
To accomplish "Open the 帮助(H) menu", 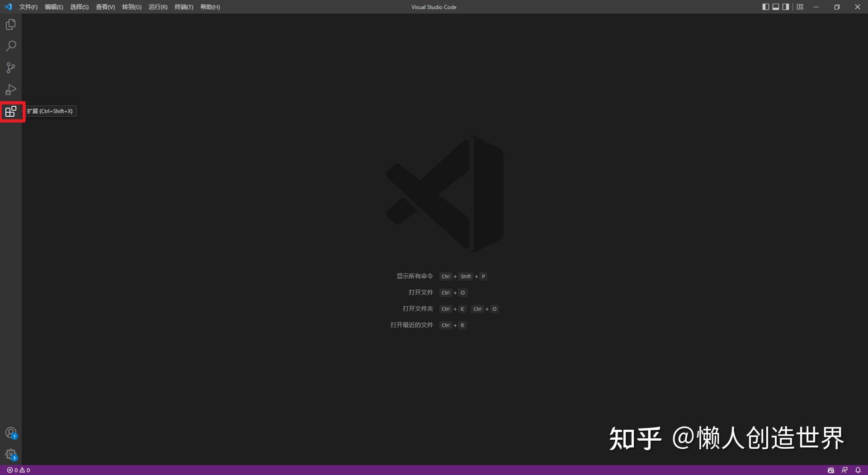I will coord(210,7).
